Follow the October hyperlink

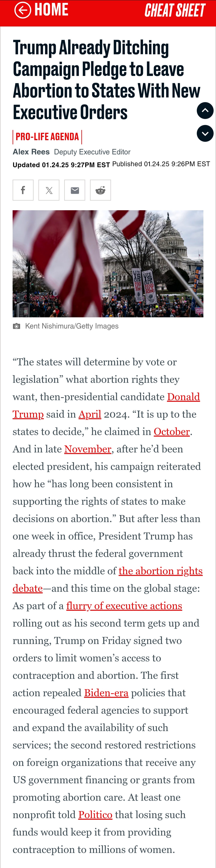pos(172,432)
